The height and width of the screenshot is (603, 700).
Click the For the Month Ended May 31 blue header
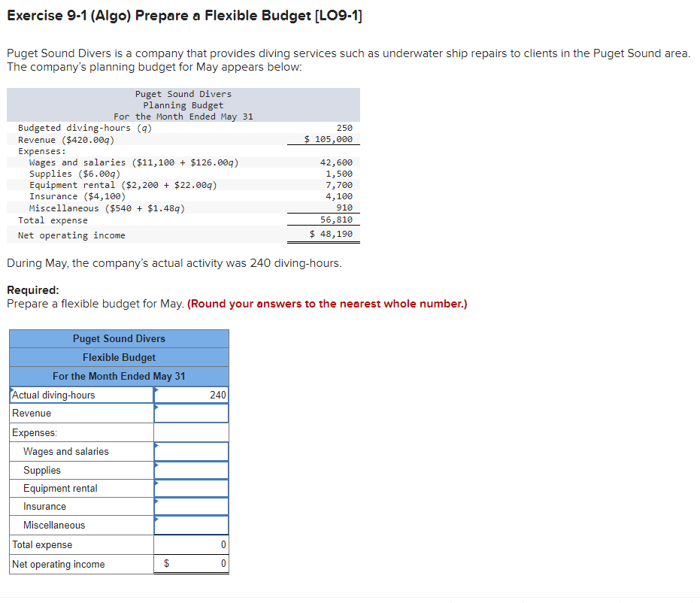[x=120, y=376]
